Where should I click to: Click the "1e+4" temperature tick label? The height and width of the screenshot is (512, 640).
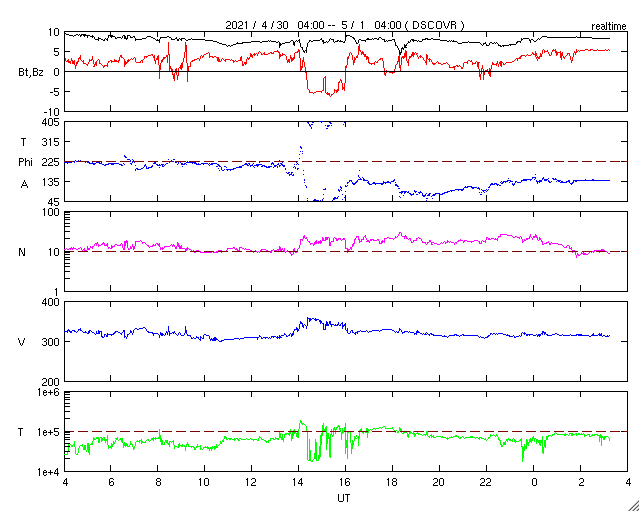pos(50,472)
